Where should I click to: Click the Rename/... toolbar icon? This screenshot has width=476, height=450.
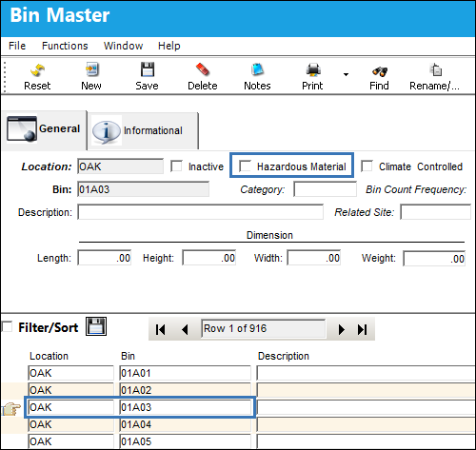click(436, 69)
